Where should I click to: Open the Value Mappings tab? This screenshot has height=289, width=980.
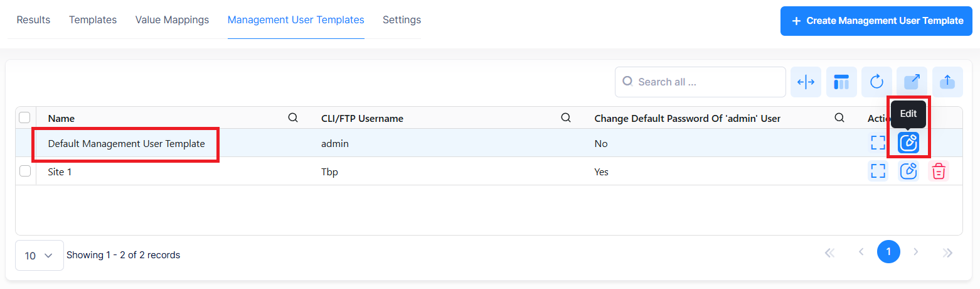point(172,20)
